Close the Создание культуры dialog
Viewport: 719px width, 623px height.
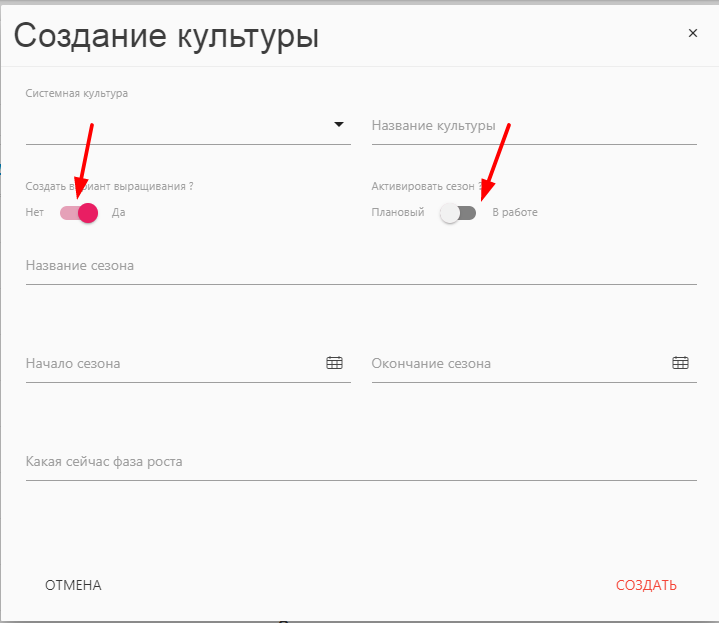[692, 33]
